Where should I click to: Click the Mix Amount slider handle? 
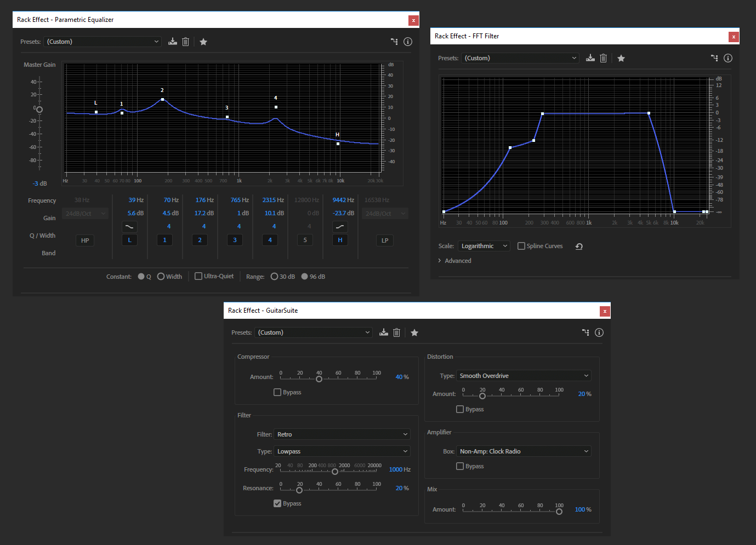point(559,512)
